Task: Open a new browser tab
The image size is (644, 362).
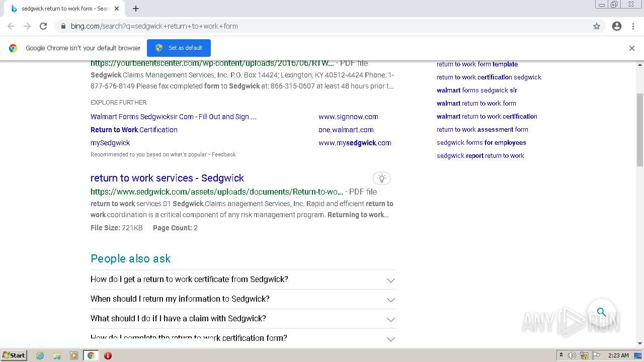Action: [x=136, y=9]
